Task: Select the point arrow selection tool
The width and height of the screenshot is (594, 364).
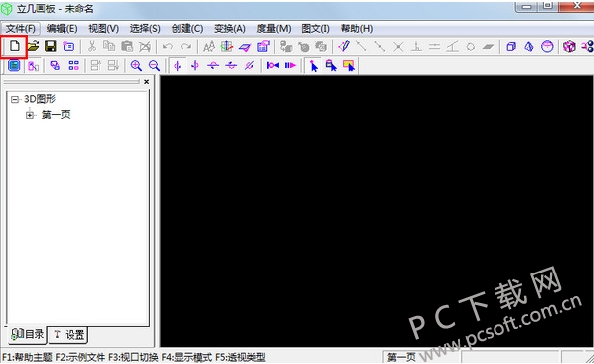Action: click(x=314, y=66)
